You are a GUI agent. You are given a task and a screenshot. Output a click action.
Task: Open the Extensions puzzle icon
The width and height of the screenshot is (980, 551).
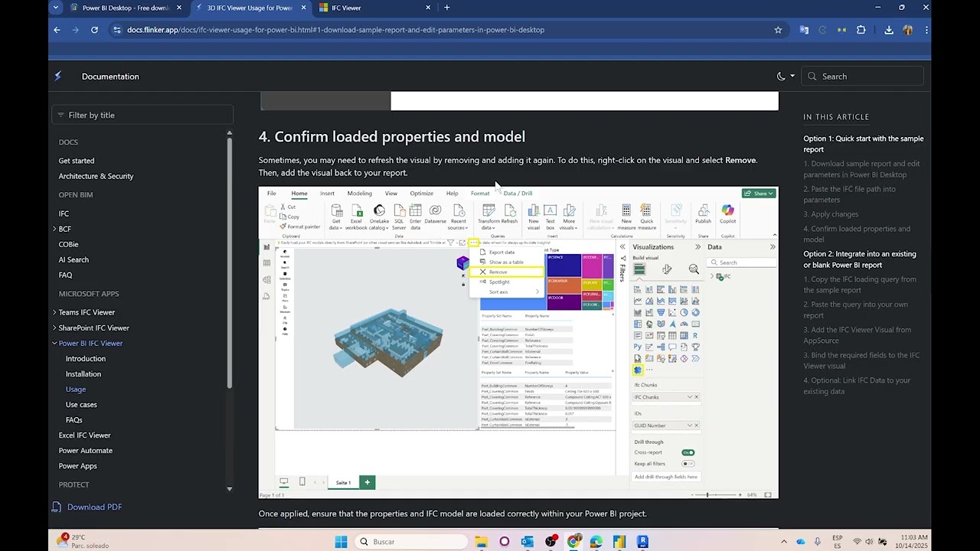(861, 30)
